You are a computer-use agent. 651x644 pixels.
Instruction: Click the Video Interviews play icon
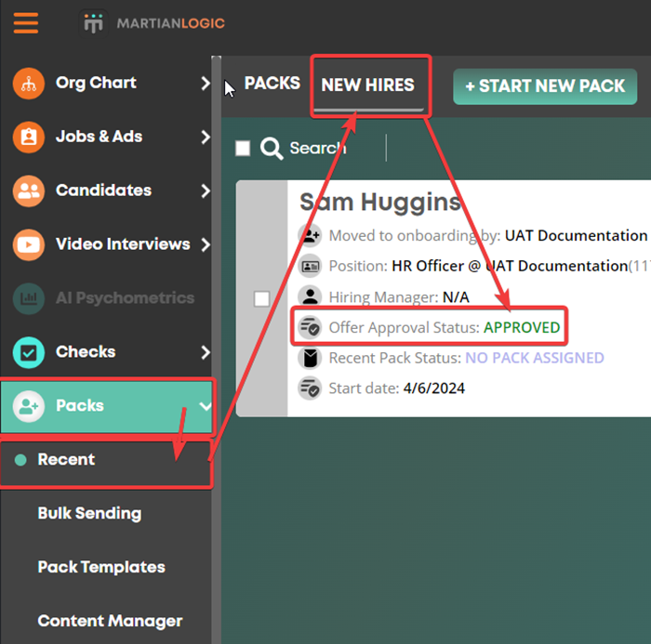coord(29,244)
